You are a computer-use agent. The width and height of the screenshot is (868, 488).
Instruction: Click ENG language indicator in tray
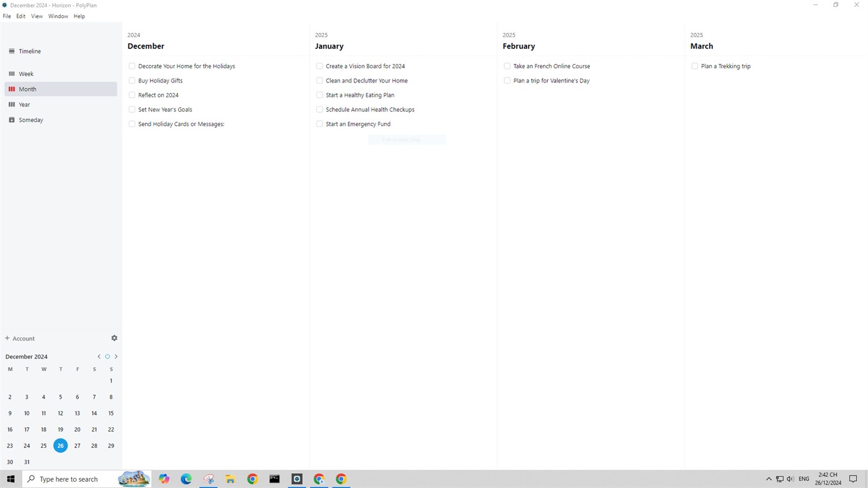[804, 479]
